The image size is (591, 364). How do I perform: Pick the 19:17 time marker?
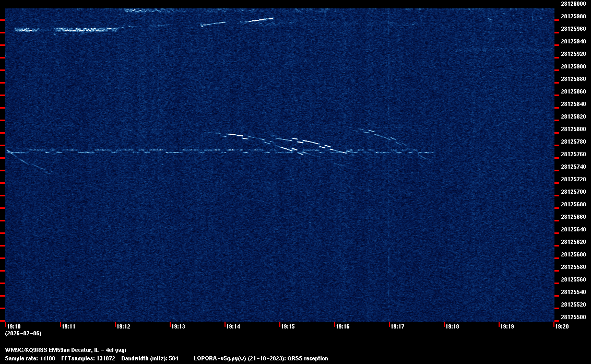tap(397, 326)
